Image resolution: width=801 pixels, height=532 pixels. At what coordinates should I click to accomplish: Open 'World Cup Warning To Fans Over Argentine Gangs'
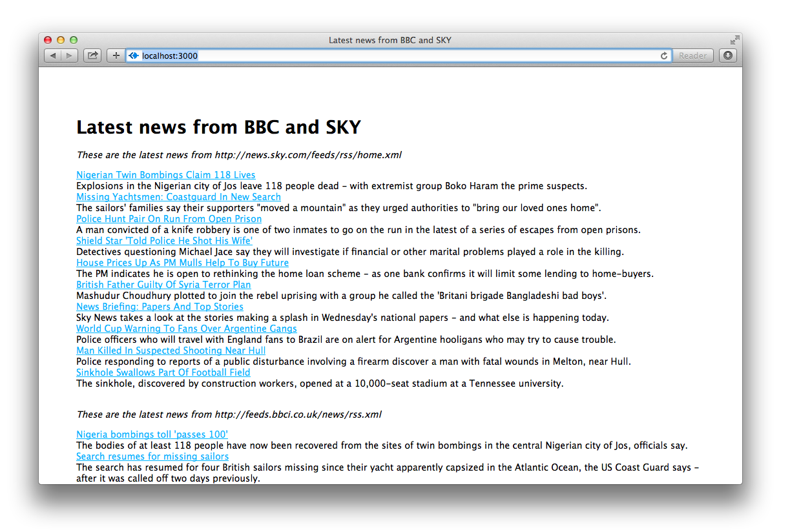tap(187, 329)
